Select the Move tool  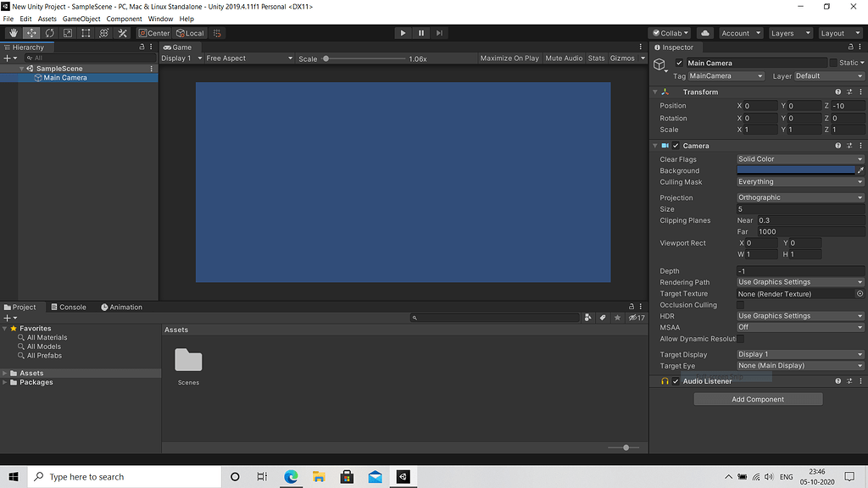[31, 32]
